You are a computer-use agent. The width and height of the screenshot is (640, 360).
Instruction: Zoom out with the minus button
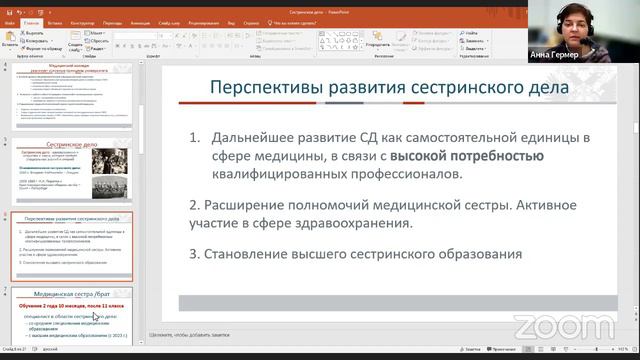point(575,349)
